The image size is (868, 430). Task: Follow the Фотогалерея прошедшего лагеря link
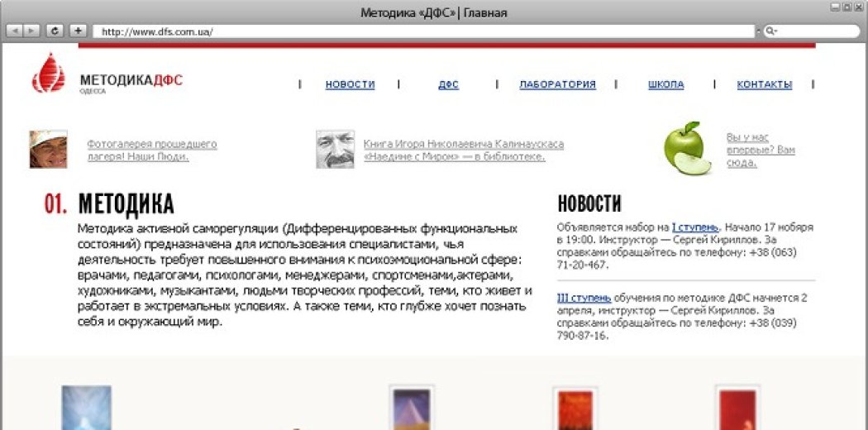151,150
